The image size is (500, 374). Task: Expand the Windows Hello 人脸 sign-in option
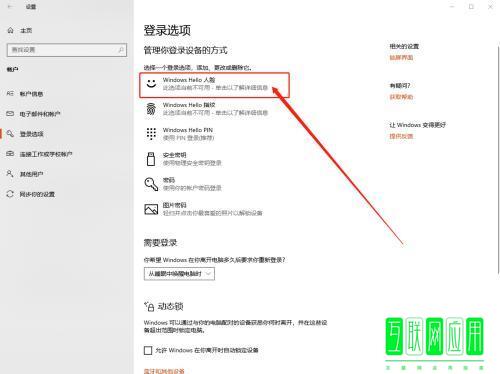(x=214, y=85)
